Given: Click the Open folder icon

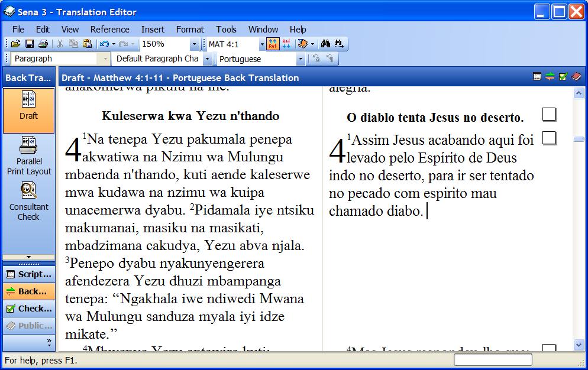Looking at the screenshot, I should (16, 44).
